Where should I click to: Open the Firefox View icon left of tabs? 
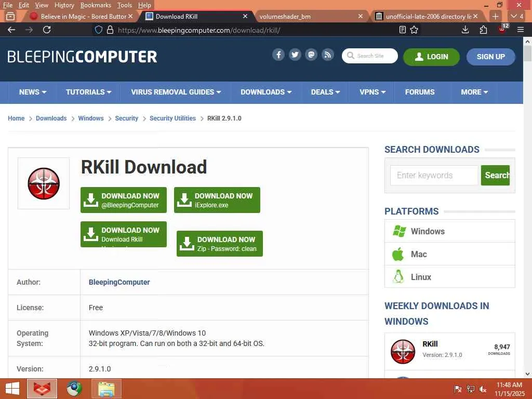tap(10, 16)
